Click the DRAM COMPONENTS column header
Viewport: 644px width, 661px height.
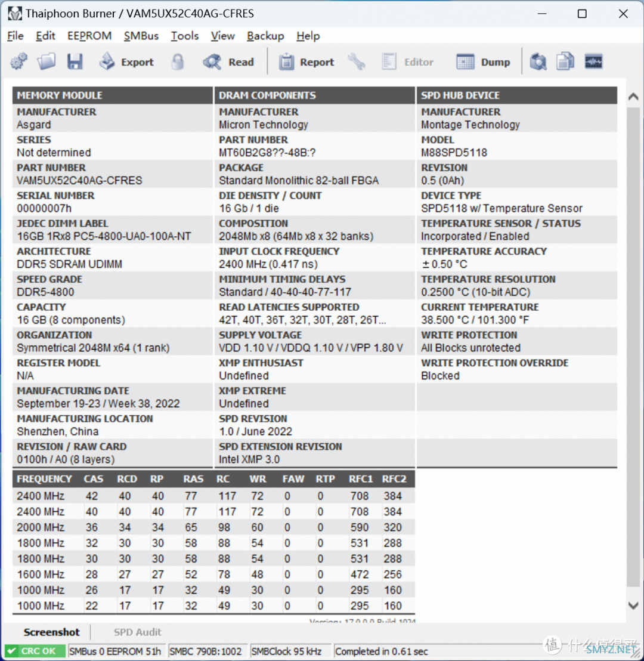[x=315, y=95]
